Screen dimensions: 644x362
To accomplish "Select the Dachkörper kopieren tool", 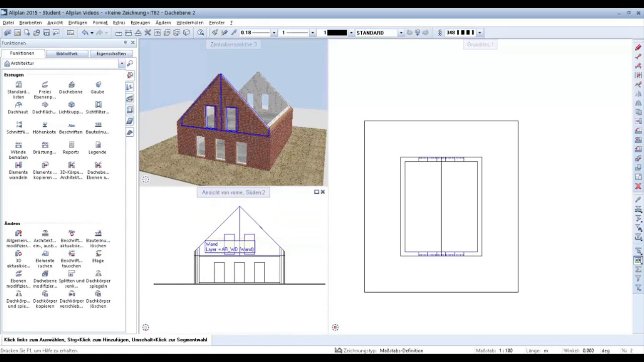I will click(45, 300).
